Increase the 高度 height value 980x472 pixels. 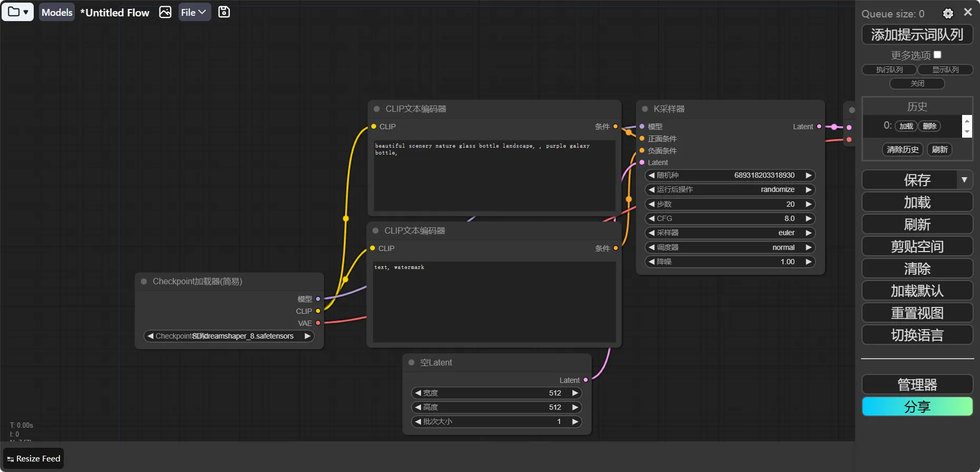click(575, 407)
